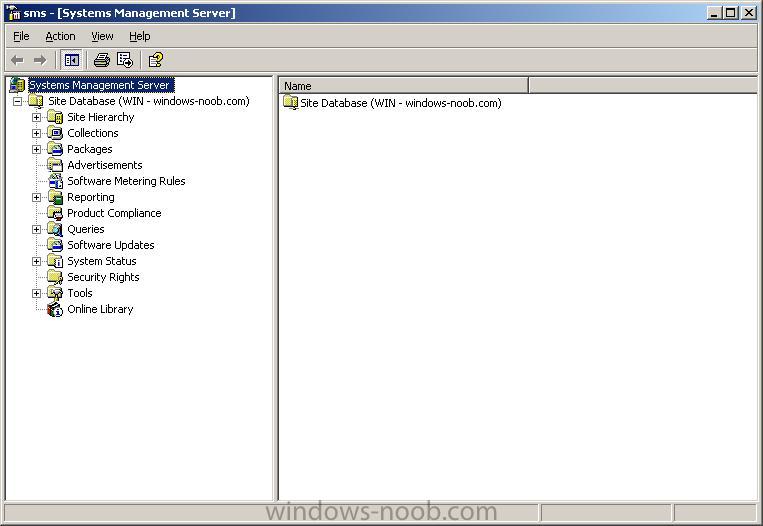The height and width of the screenshot is (526, 763).
Task: Select the Tools label
Action: pos(80,293)
